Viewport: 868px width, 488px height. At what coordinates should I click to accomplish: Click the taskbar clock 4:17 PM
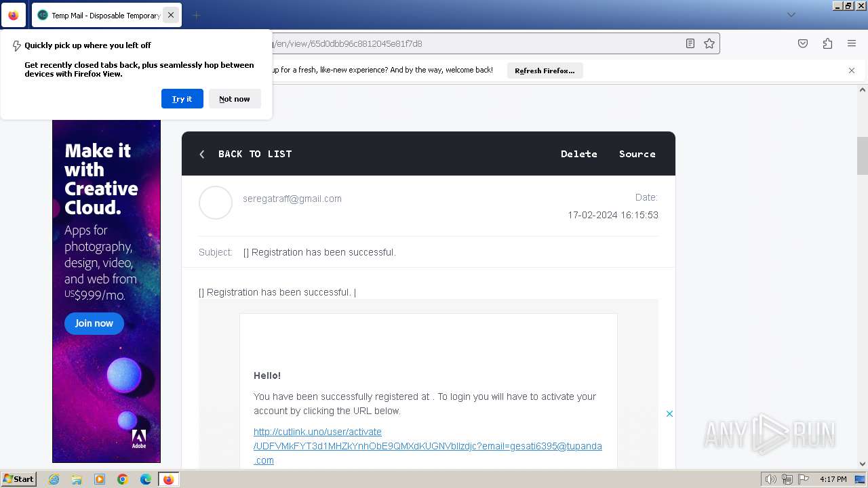833,479
